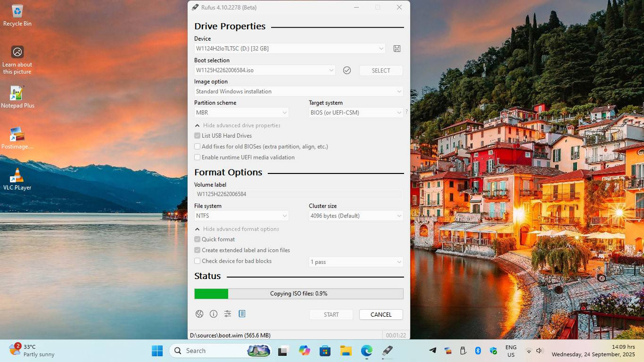The image size is (644, 362).
Task: Open Microsoft Edge from the taskbar
Action: 366,350
